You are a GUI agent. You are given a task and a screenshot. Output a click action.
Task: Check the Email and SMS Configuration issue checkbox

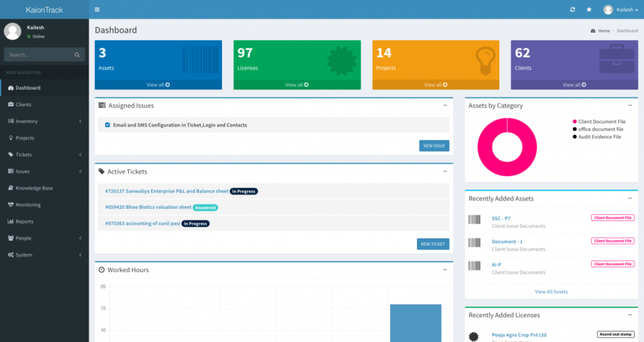coord(108,125)
